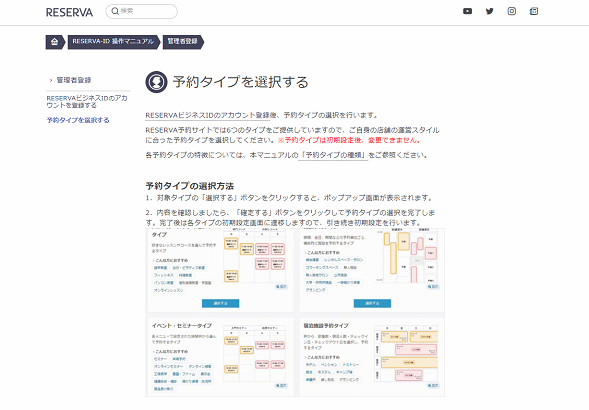589x410 pixels.
Task: Follow the RESERVAビジネスIDのアカウント登録後 link
Action: click(x=207, y=115)
